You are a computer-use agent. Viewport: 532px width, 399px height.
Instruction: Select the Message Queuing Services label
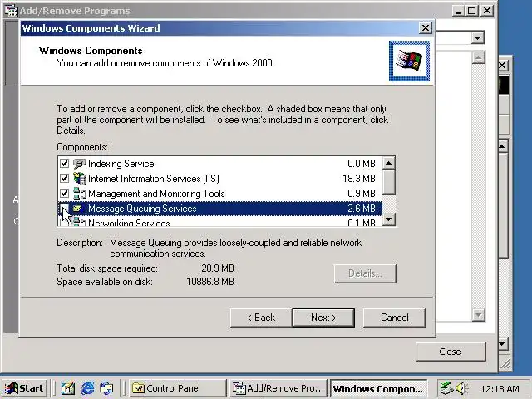[x=142, y=209]
